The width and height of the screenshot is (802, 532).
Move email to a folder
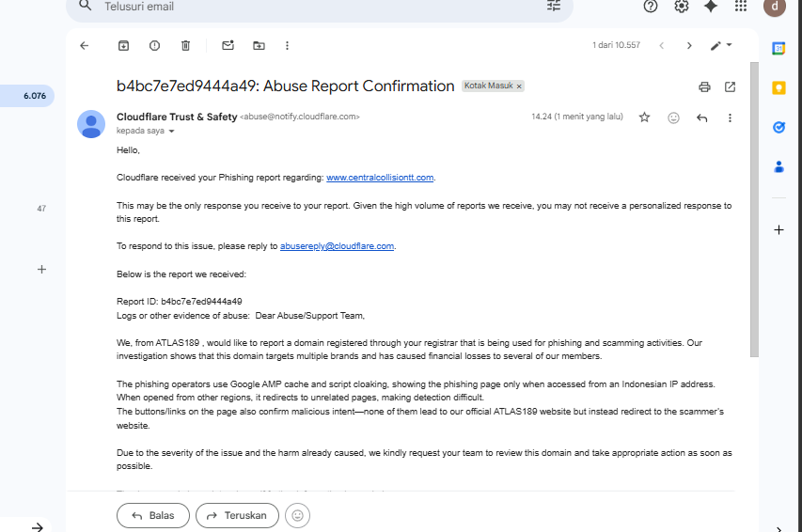pyautogui.click(x=259, y=45)
